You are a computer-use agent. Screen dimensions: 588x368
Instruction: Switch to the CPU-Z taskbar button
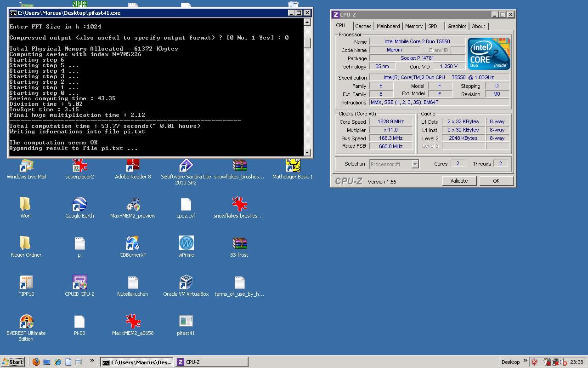point(212,362)
